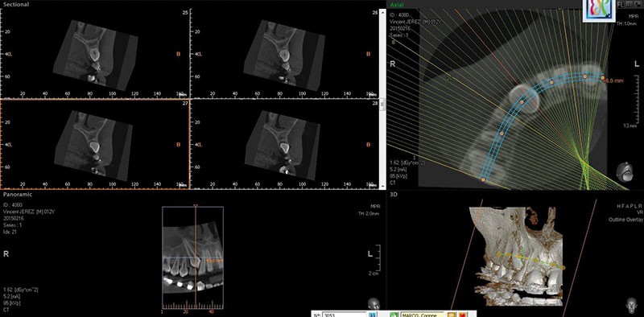Click the grid layout icon beside FL

(x=630, y=5)
